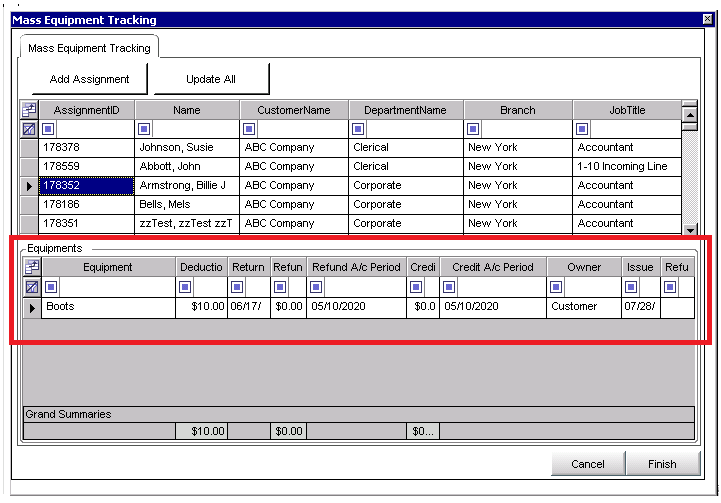
Task: Click the Equipment column header
Action: 108,267
